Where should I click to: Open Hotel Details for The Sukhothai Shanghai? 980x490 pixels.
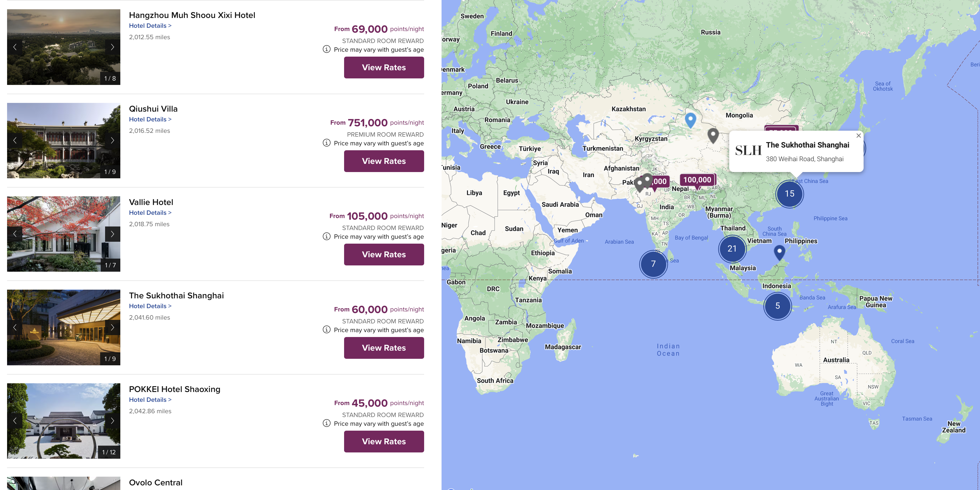point(150,306)
